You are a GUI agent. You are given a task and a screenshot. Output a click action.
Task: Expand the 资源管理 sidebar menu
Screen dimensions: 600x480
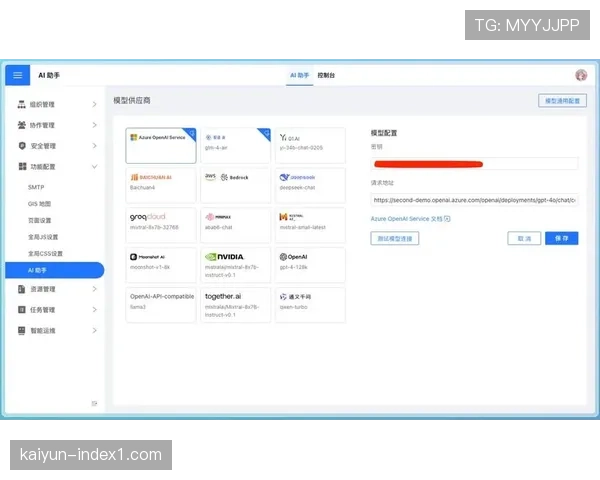pyautogui.click(x=55, y=289)
